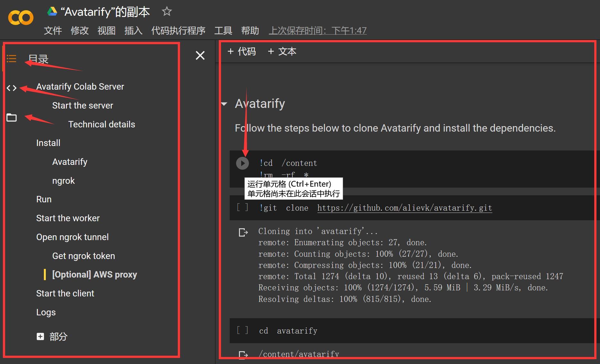Open code snippets panel icon
Viewport: 600px width, 364px height.
(12, 88)
